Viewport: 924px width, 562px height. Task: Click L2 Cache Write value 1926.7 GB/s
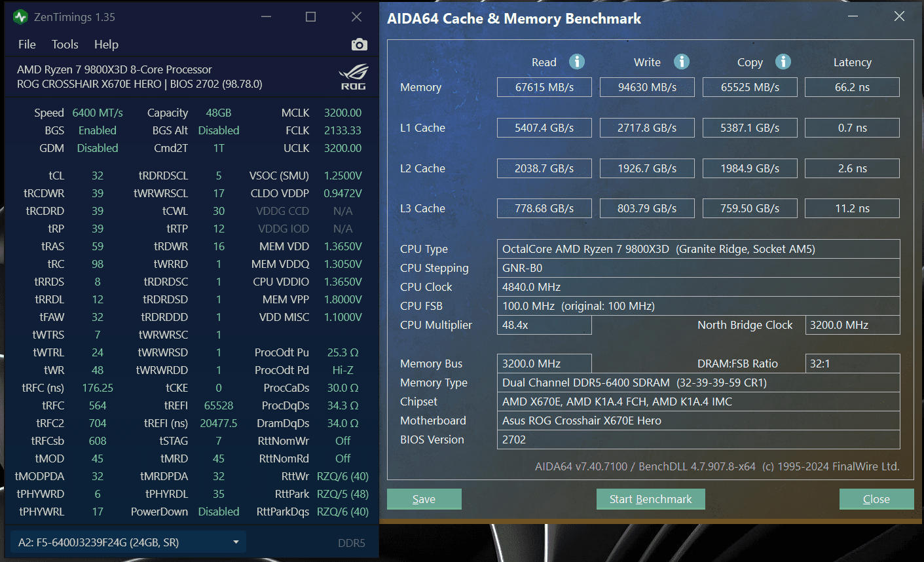(647, 168)
